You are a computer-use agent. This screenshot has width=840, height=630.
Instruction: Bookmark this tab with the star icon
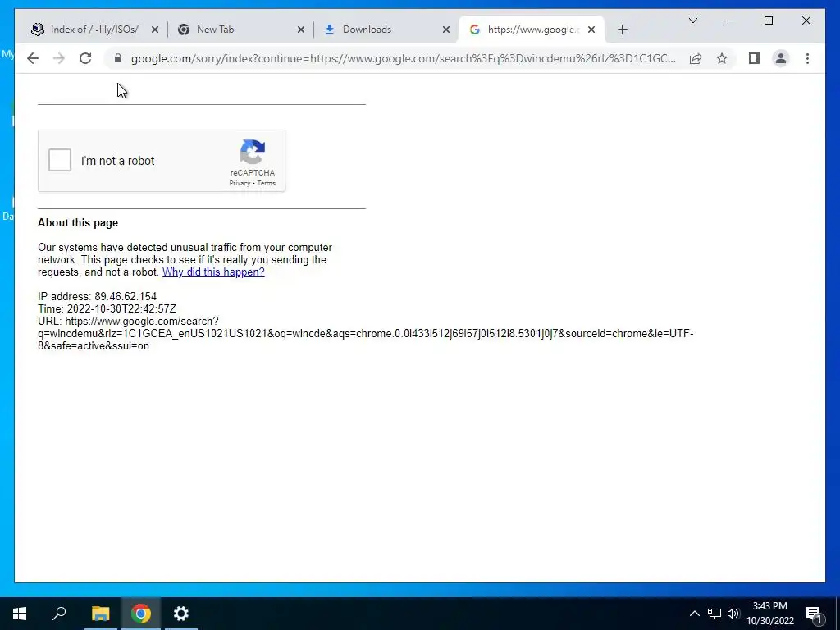click(x=722, y=58)
